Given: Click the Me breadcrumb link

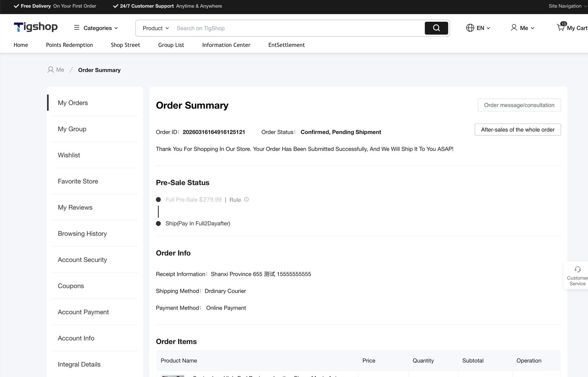Looking at the screenshot, I should tap(60, 70).
